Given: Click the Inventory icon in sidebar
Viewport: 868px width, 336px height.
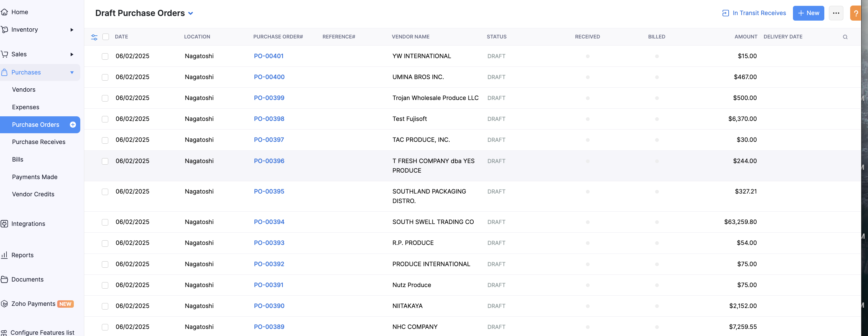Looking at the screenshot, I should (4, 30).
